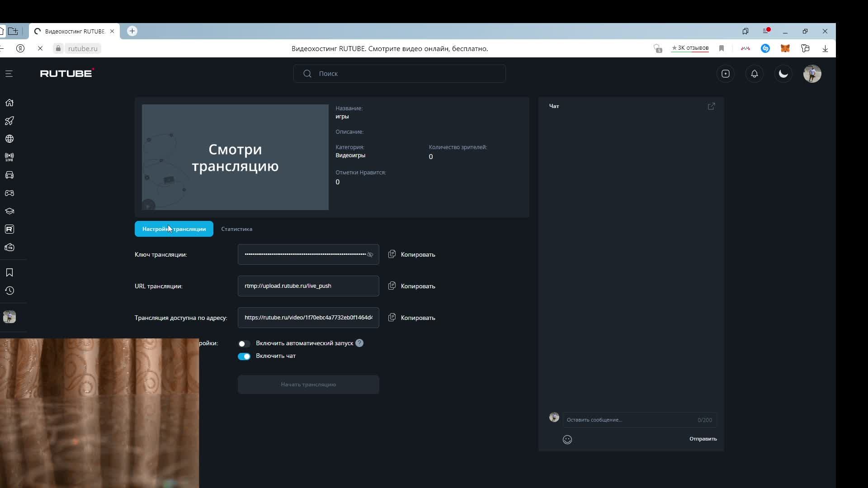This screenshot has width=868, height=488.
Task: Expand the hamburger sidebar menu
Action: (9, 74)
